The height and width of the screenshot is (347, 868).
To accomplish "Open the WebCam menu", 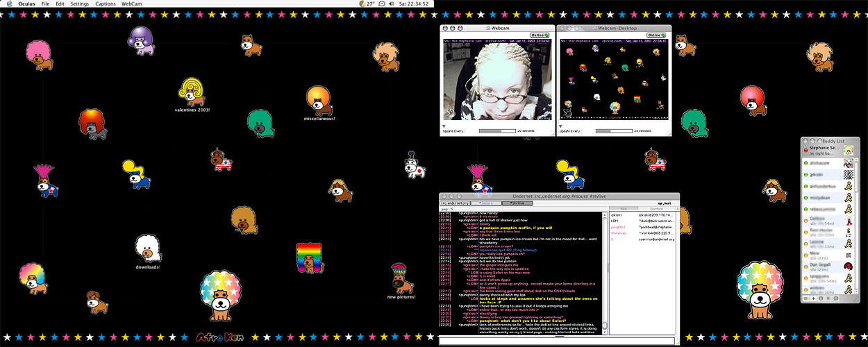I will point(132,4).
